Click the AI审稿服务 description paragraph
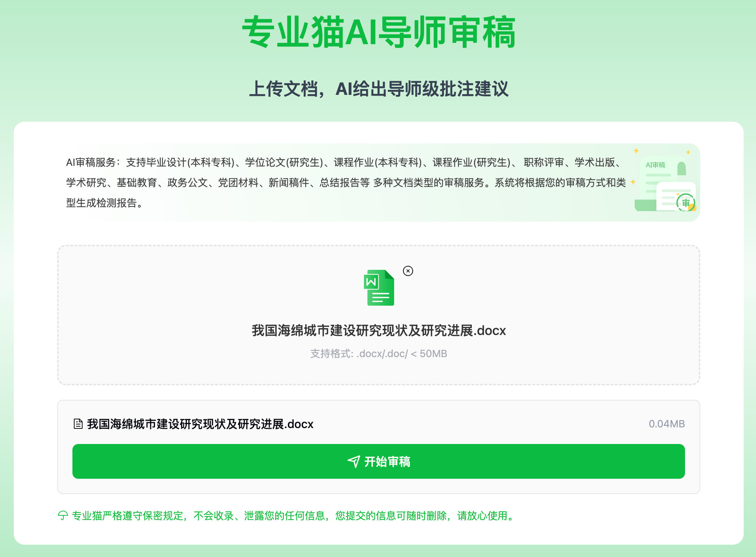This screenshot has height=557, width=756. (344, 183)
